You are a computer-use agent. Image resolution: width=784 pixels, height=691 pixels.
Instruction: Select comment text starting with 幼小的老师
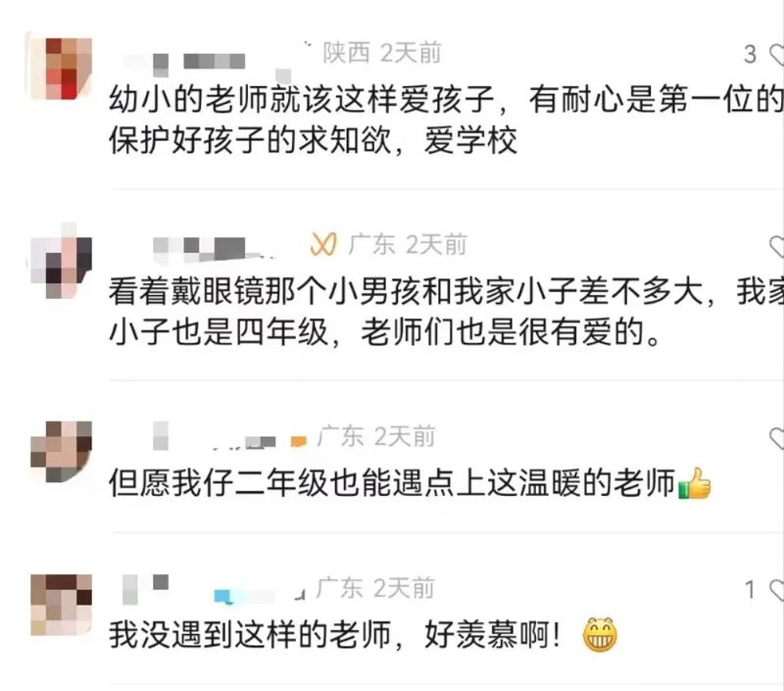pyautogui.click(x=446, y=120)
